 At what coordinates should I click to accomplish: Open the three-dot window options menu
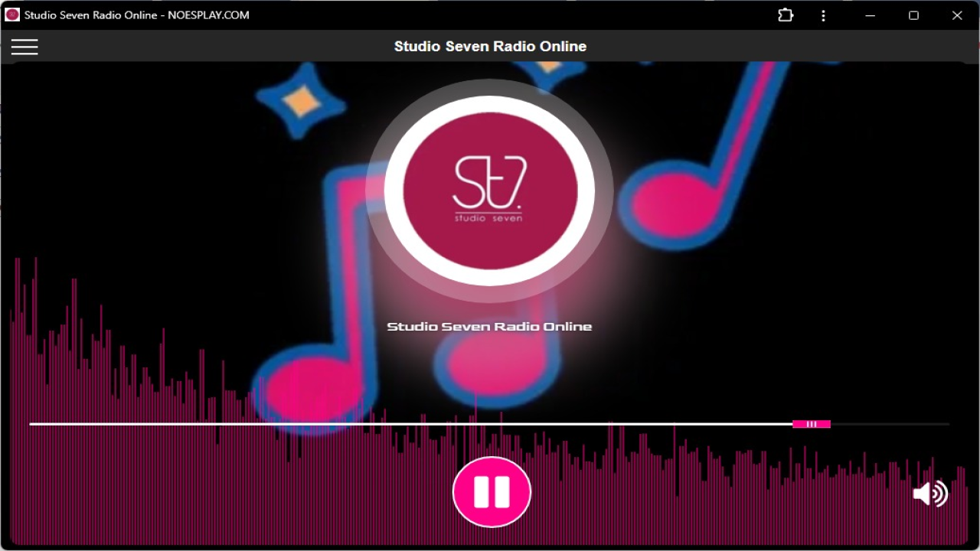(823, 15)
